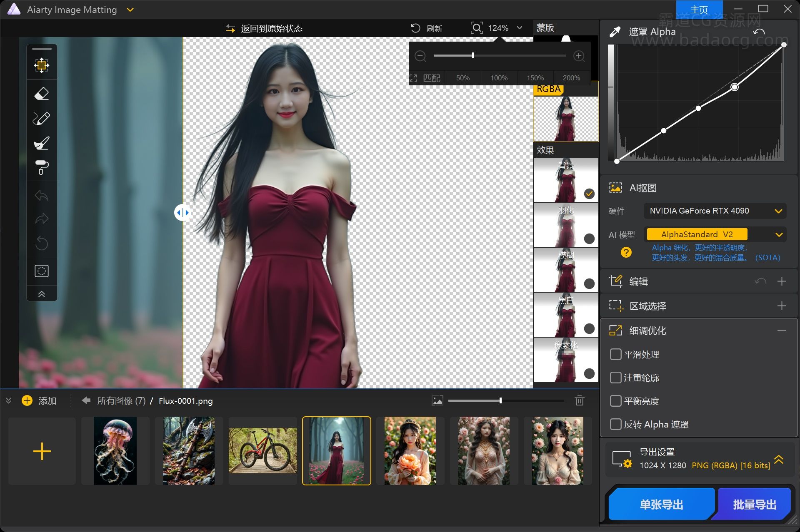Collapse the 细调优化 section with minus
Screen dimensions: 800x532
click(x=782, y=331)
